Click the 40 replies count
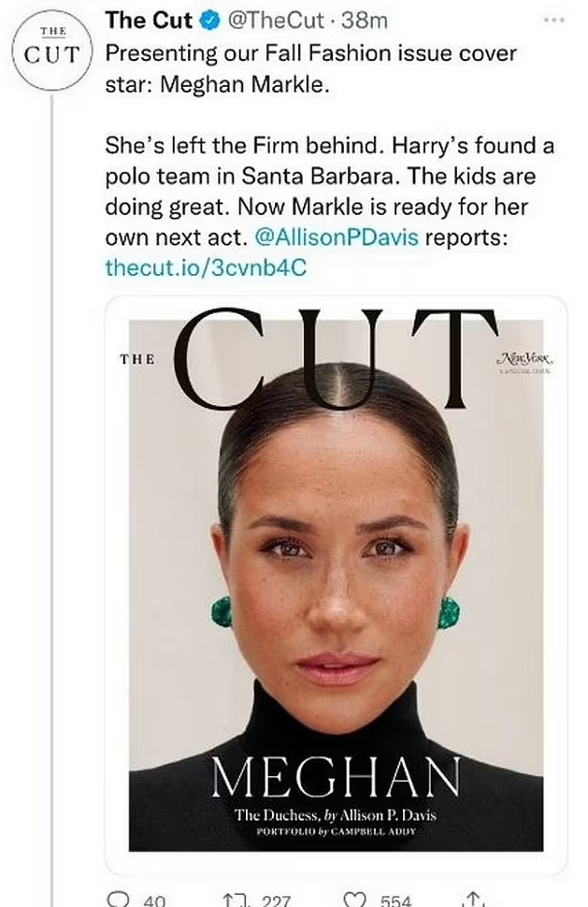This screenshot has width=588, height=907. point(153,900)
